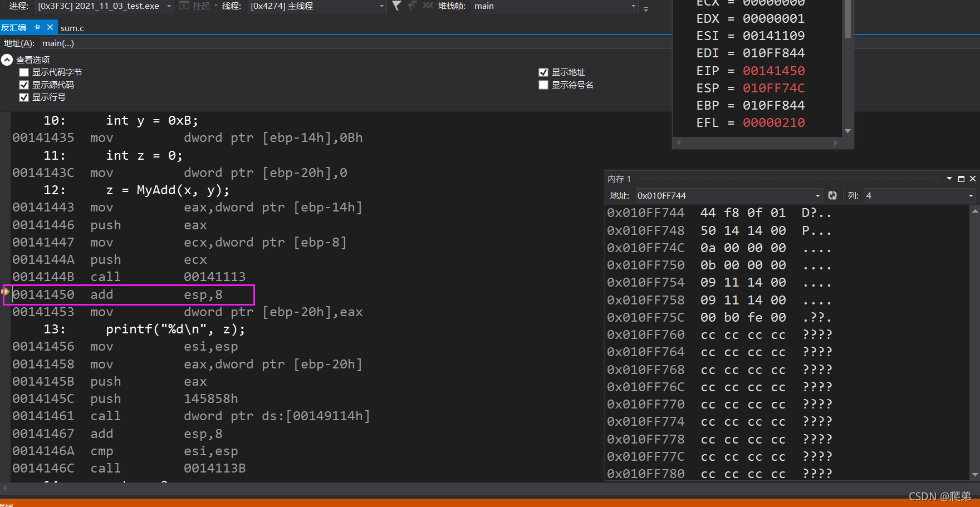
Task: Open the stack frame dropdown showing main
Action: click(x=555, y=6)
